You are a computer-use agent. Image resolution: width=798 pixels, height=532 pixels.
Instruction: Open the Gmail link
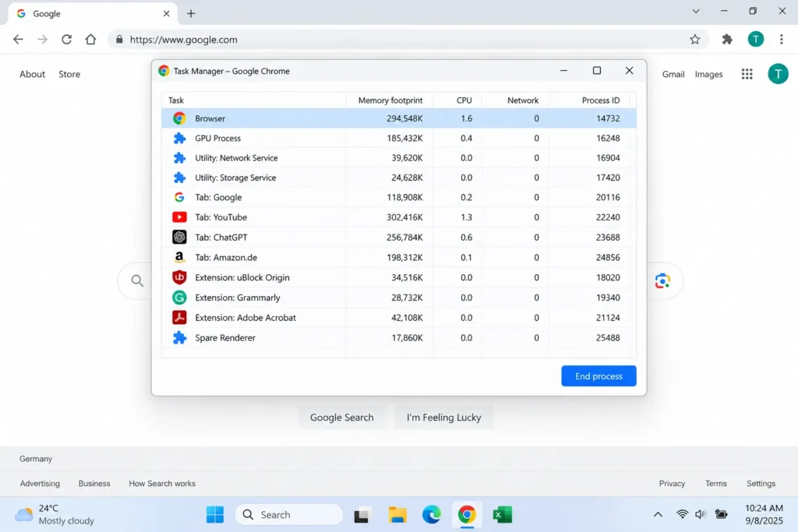(x=673, y=74)
